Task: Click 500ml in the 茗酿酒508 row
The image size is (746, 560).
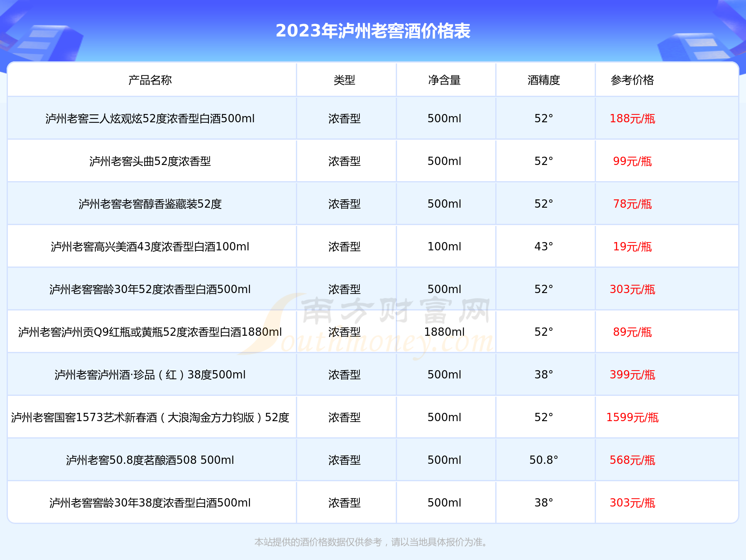Action: [x=444, y=460]
